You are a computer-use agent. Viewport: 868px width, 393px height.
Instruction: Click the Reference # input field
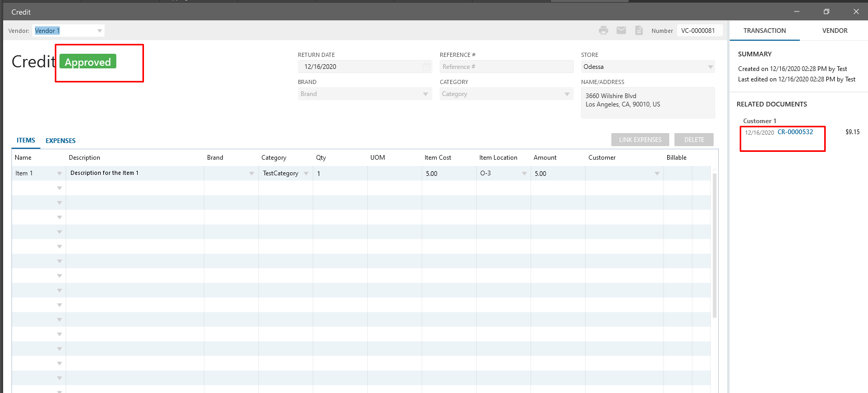coord(506,67)
